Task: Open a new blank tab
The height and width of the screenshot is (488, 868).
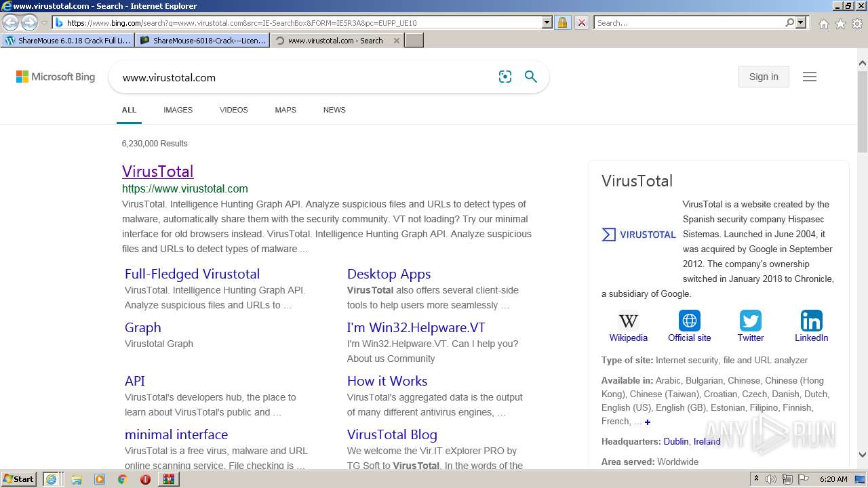Action: pyautogui.click(x=414, y=41)
